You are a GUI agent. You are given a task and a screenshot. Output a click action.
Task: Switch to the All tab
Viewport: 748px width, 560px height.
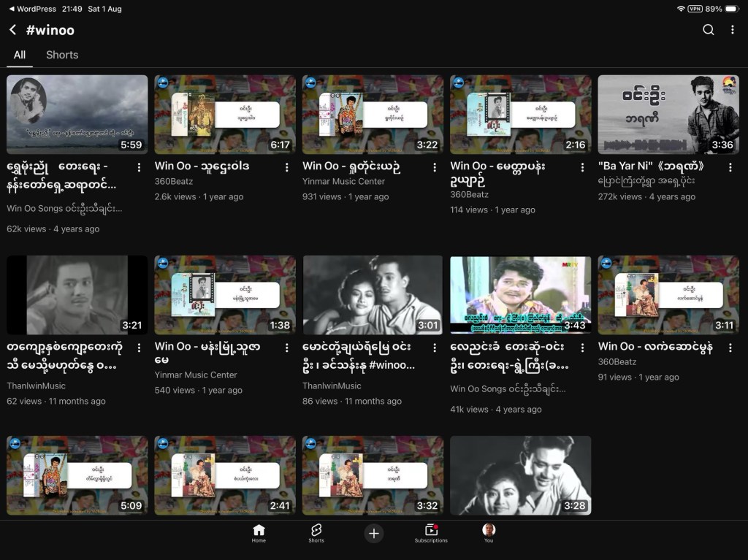(20, 55)
